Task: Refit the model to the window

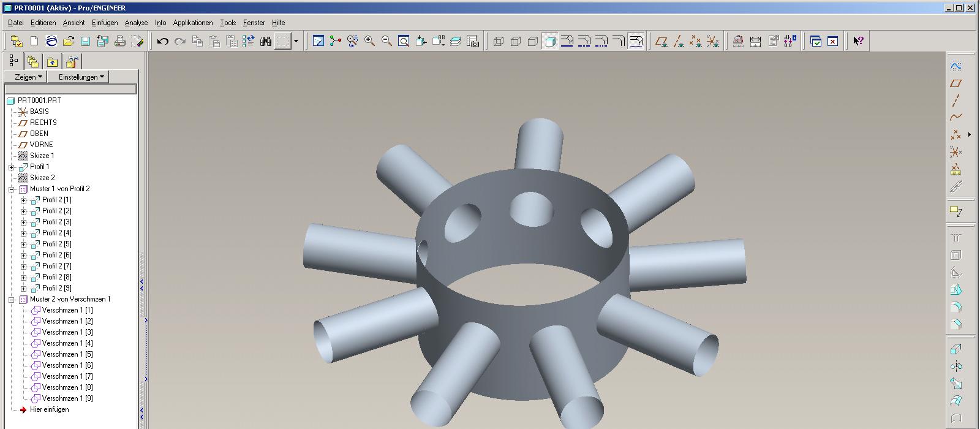Action: pos(404,41)
